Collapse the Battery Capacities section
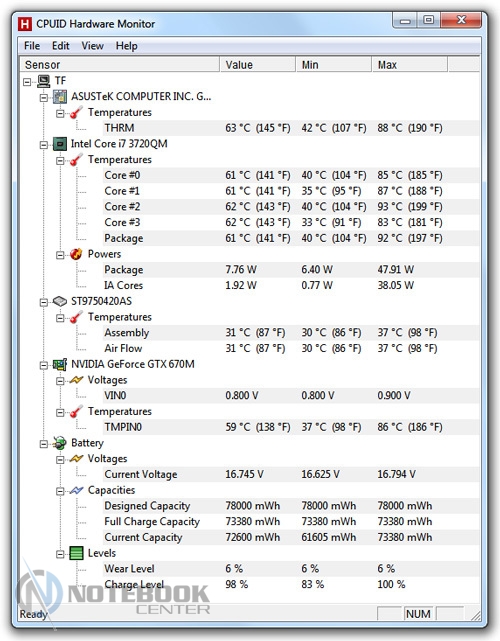This screenshot has width=500, height=641. [60, 491]
